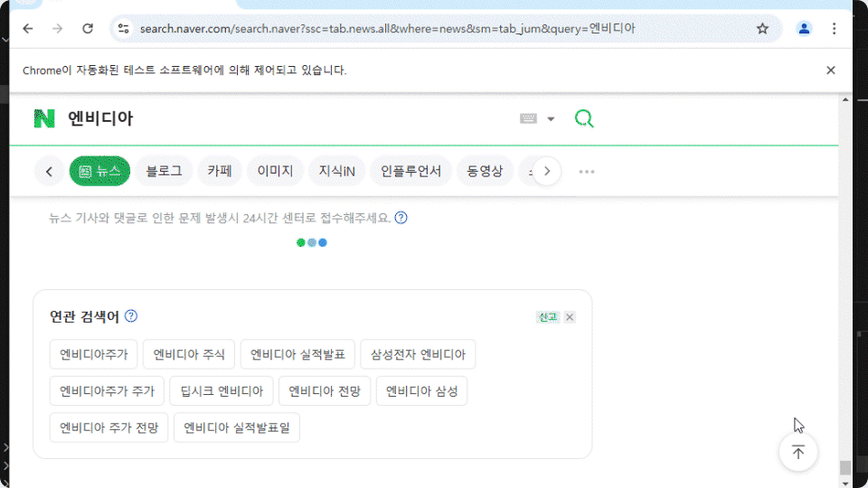Screen dimensions: 868x488
Task: Search related term 딥시크 엔비디아
Action: tap(222, 391)
